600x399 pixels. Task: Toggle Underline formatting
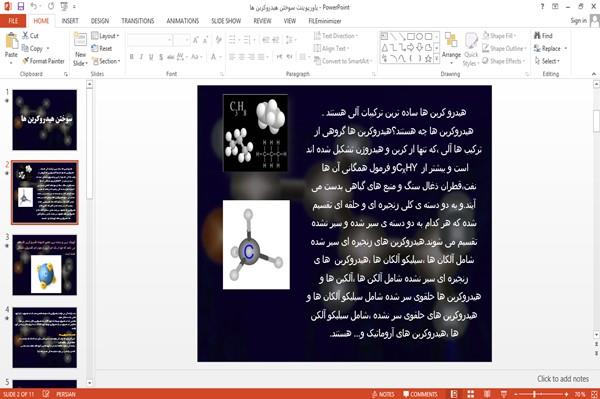(151, 57)
